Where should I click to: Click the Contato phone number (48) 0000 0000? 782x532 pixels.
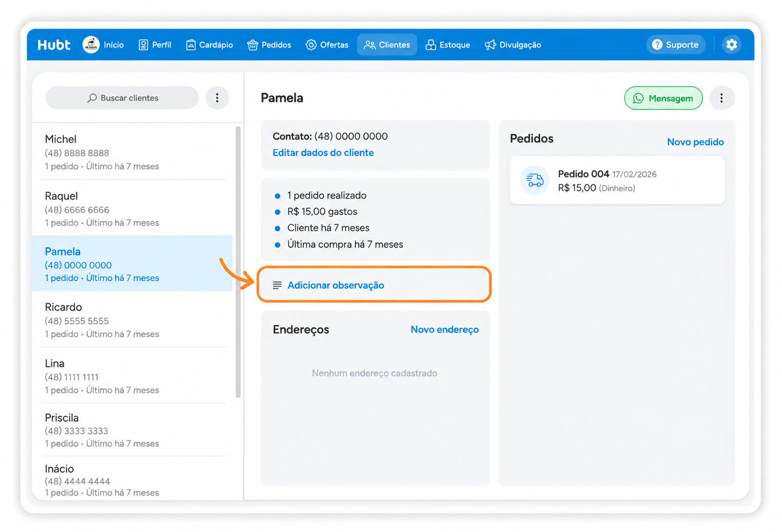tap(351, 136)
